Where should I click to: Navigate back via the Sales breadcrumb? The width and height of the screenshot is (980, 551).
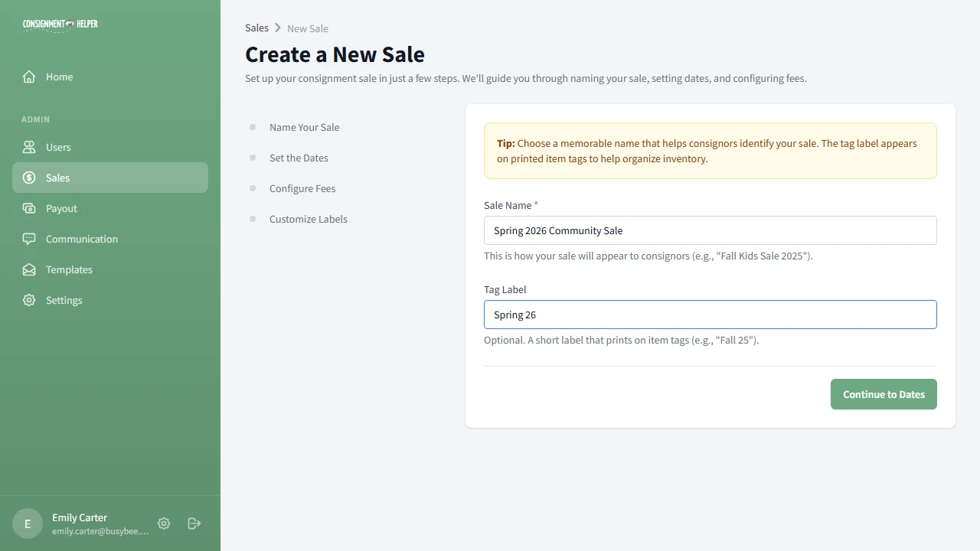256,28
